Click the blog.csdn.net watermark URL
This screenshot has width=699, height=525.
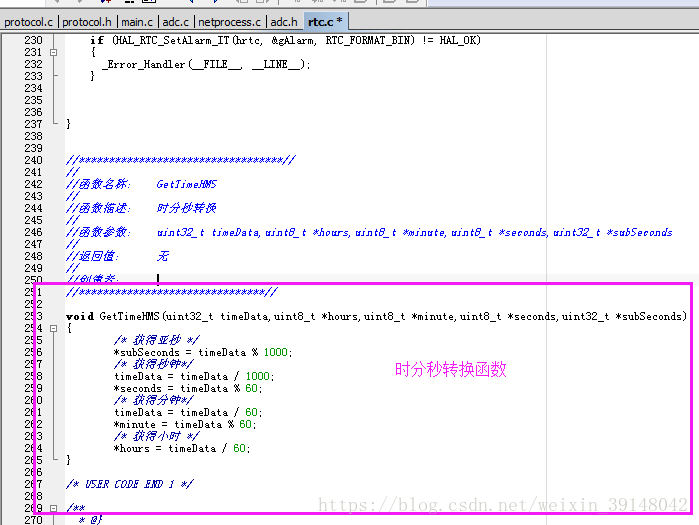coord(502,504)
